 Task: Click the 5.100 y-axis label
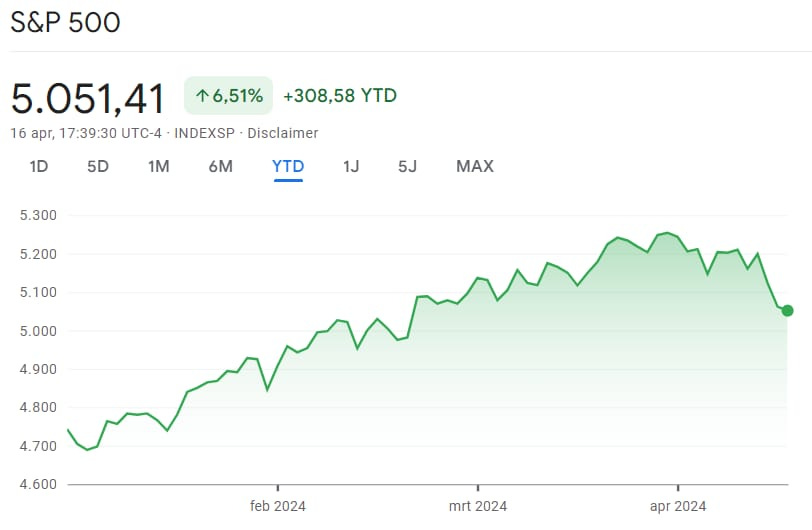pos(38,292)
